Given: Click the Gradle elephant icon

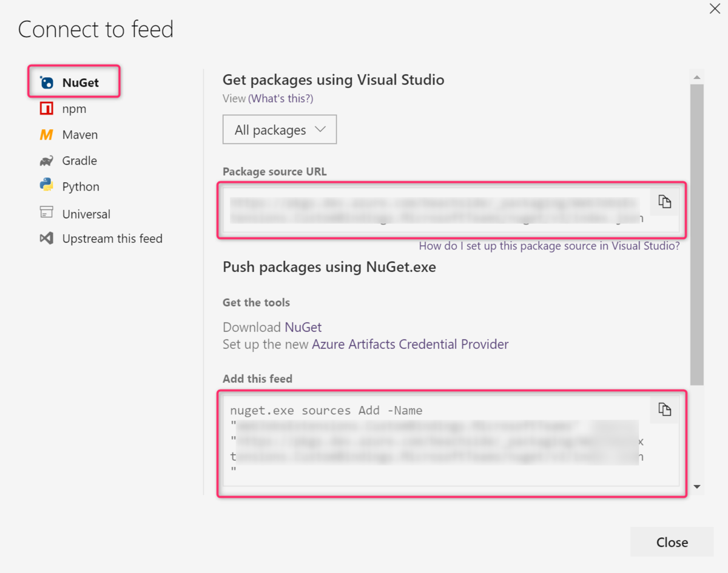Looking at the screenshot, I should click(47, 161).
